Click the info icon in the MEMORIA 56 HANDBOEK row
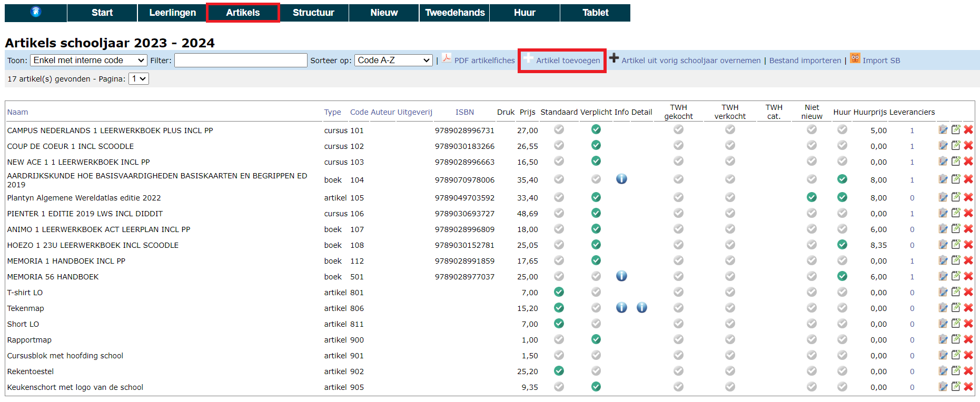Screen dimensions: 980x402 621,276
